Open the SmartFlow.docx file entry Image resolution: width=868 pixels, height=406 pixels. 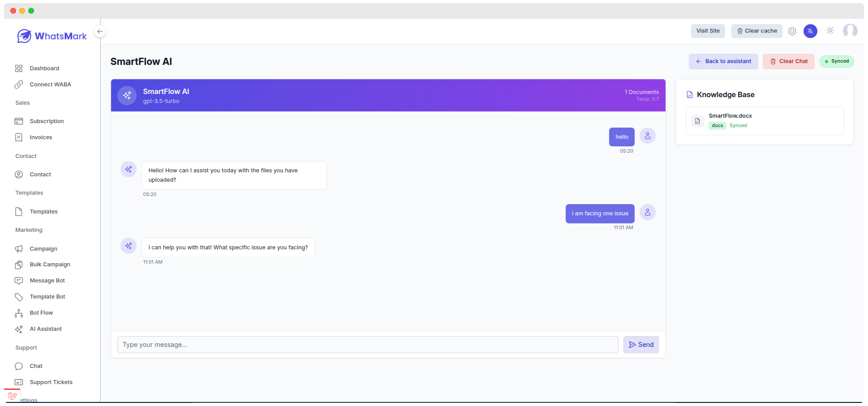coord(765,121)
